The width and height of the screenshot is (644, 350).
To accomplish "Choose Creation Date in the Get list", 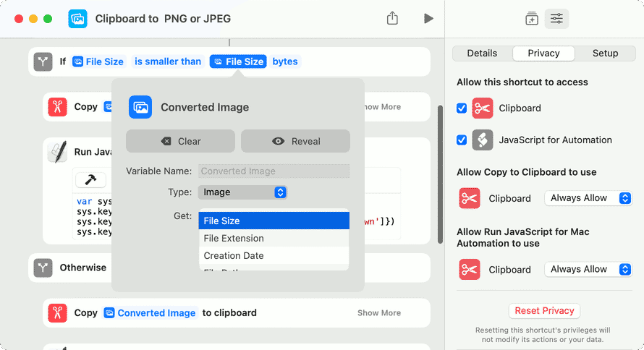I will [x=274, y=255].
